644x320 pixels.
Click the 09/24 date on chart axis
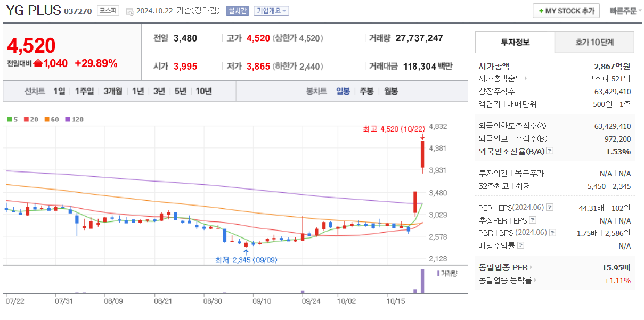tap(312, 301)
